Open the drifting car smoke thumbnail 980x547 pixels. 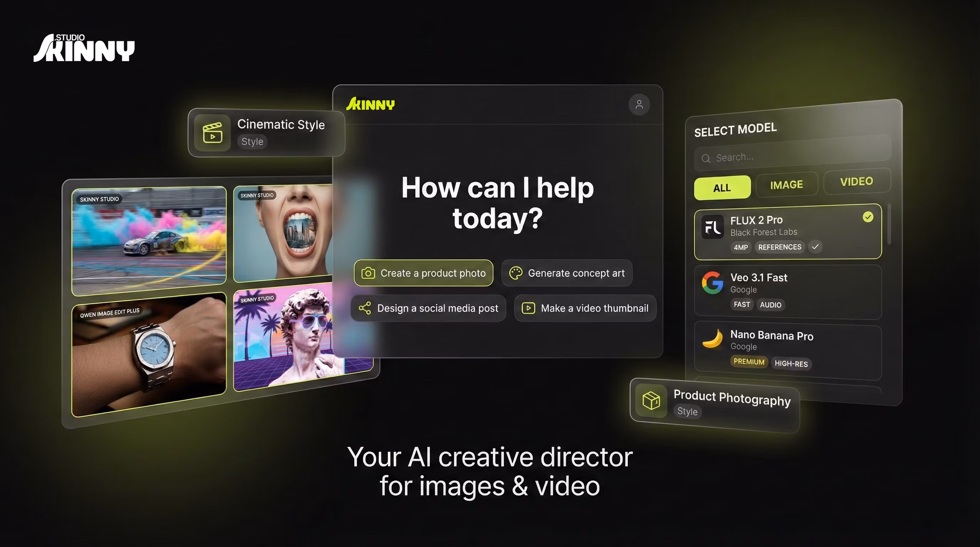149,240
